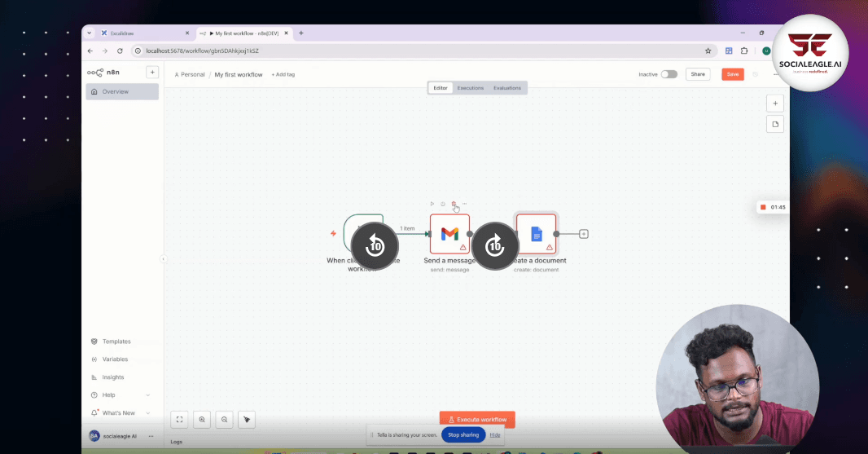This screenshot has height=454, width=868.
Task: Open the browser extensions puzzle icon
Action: coord(744,51)
